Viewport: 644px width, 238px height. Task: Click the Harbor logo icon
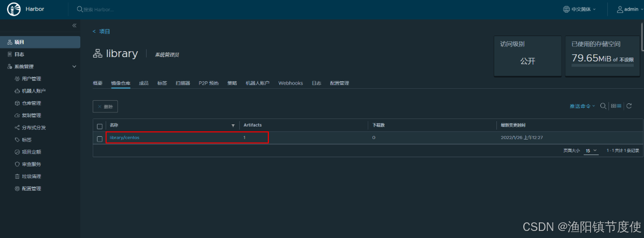(x=14, y=9)
